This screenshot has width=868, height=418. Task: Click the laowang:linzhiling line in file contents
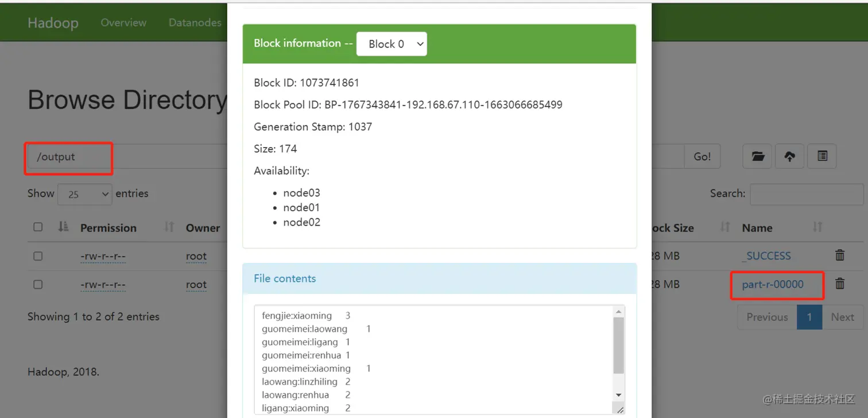click(x=306, y=382)
